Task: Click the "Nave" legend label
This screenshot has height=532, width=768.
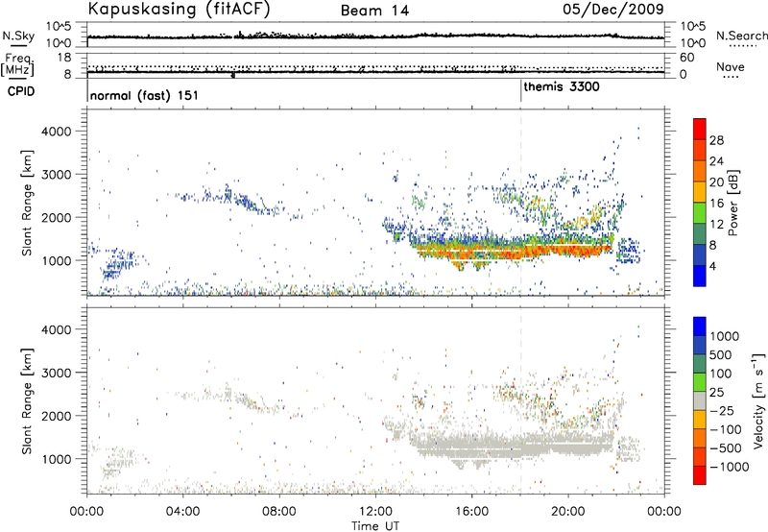Action: click(731, 67)
